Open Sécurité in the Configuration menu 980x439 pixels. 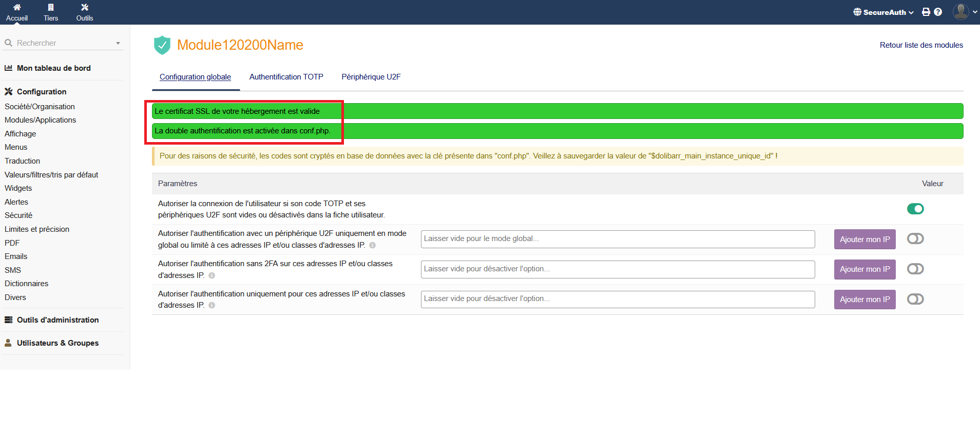coord(18,215)
